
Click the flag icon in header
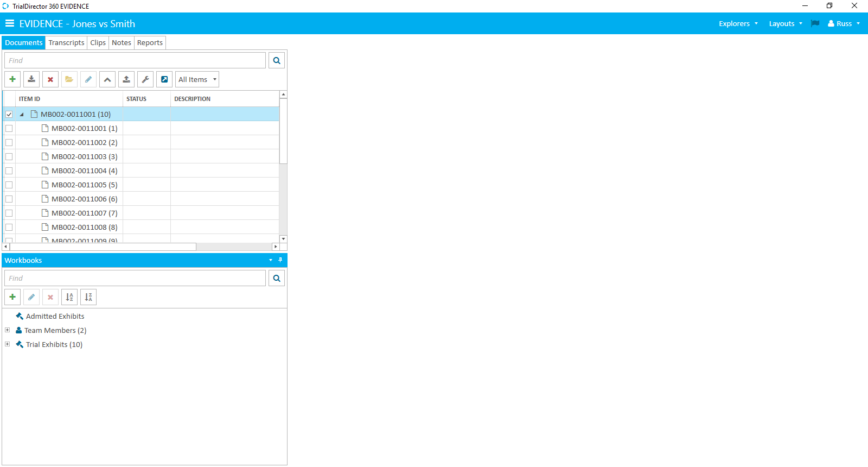tap(815, 23)
